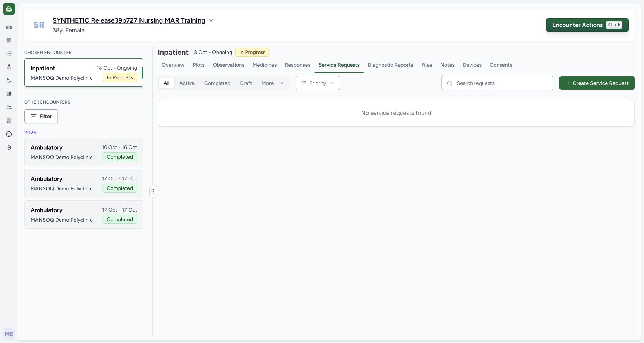Focus the Search requests field

[497, 83]
